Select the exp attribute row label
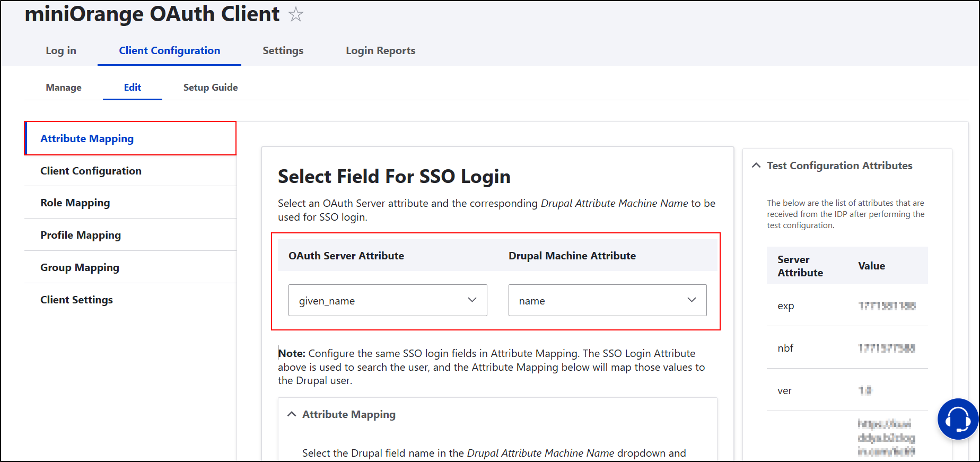The image size is (980, 462). click(786, 306)
